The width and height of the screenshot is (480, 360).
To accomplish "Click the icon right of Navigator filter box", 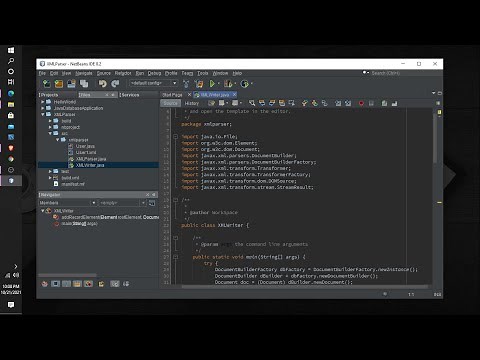I will (152, 203).
